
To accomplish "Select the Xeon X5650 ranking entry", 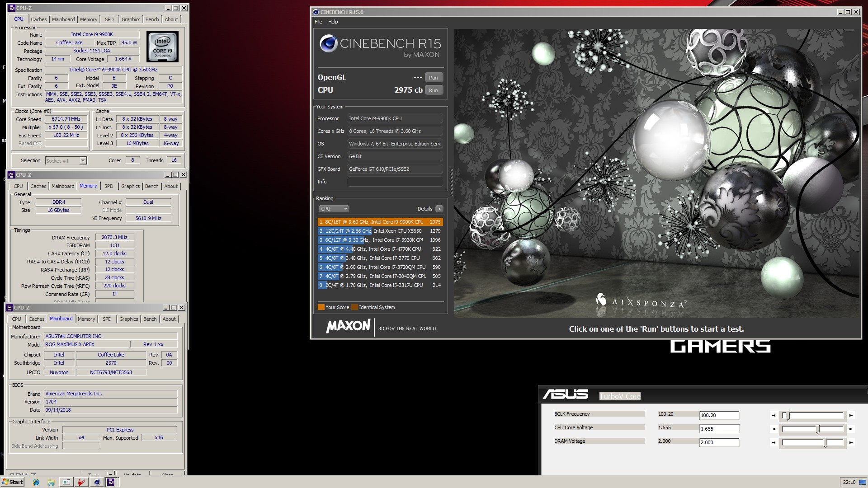I will [x=380, y=231].
